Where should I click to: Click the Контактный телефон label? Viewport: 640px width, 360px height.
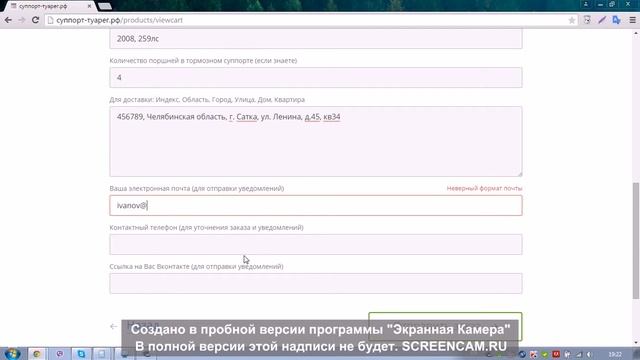(206, 227)
